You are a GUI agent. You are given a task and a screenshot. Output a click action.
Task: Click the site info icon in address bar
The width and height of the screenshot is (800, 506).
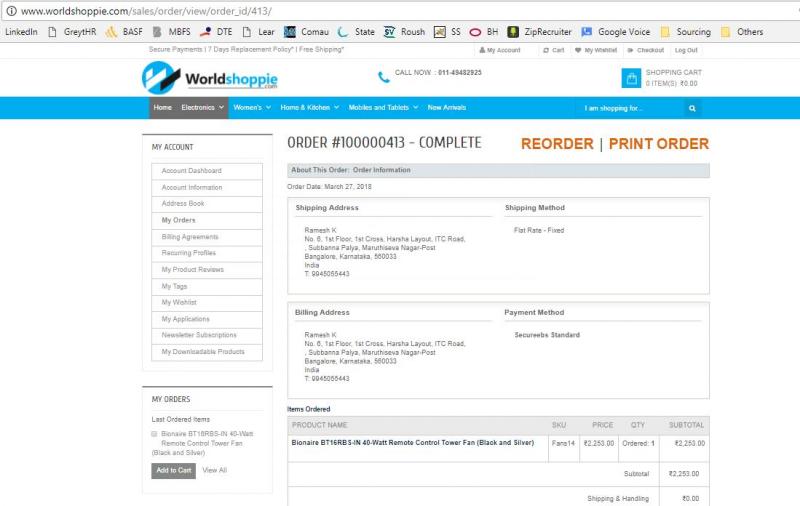[x=11, y=11]
